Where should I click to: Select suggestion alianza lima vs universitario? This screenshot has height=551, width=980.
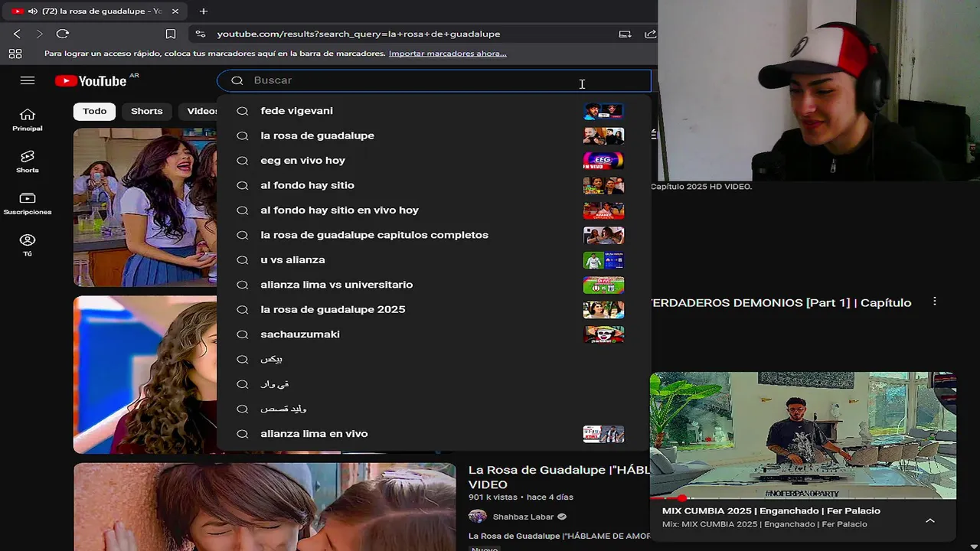click(x=434, y=285)
